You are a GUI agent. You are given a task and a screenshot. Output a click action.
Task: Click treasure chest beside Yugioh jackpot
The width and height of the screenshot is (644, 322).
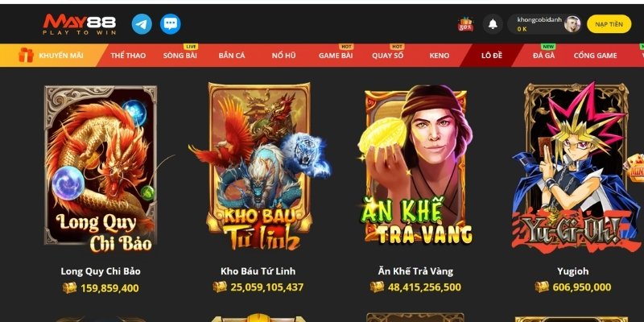[542, 287]
